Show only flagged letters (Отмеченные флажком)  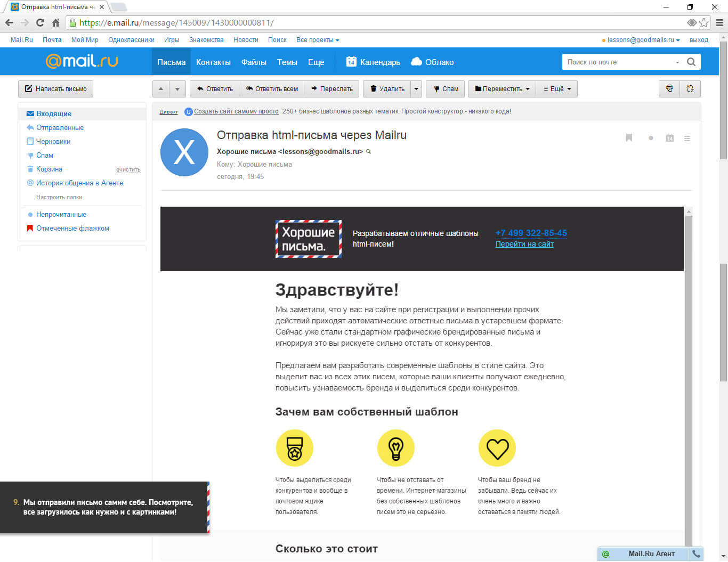(72, 228)
